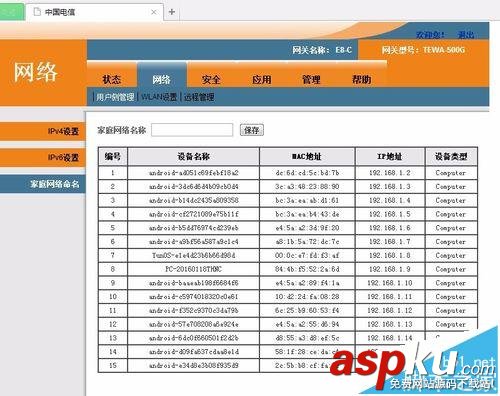Image resolution: width=500 pixels, height=396 pixels.
Task: Click the 退出 logout link
Action: pyautogui.click(x=466, y=34)
